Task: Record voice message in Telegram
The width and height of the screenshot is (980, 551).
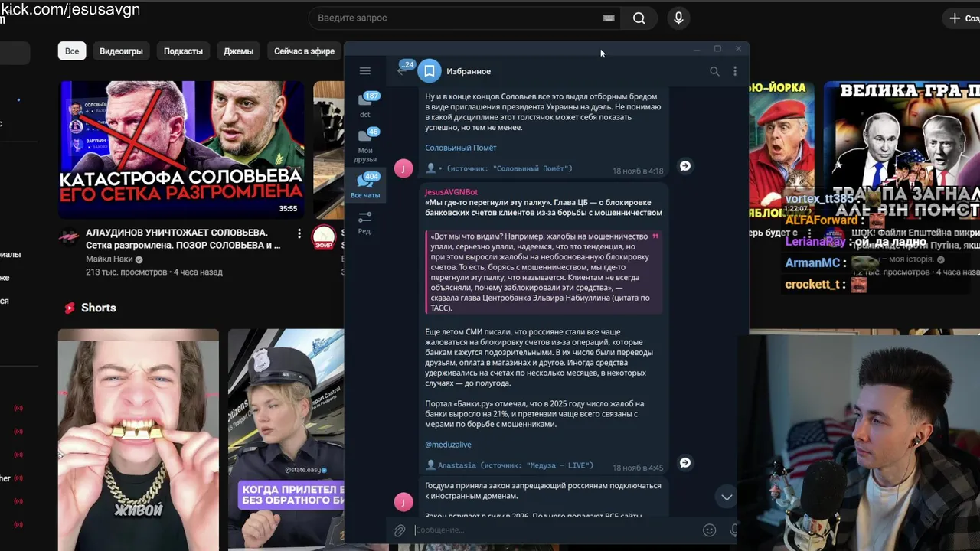Action: 734,530
